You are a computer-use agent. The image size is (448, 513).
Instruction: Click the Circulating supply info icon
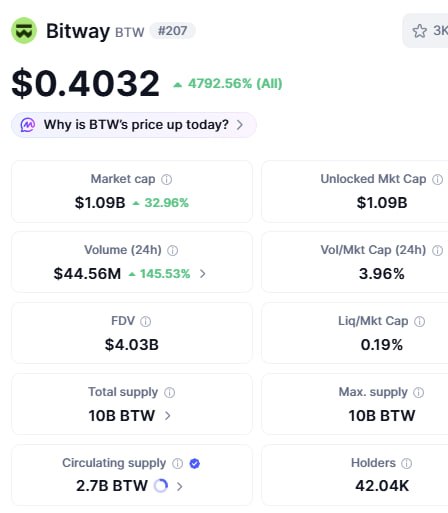pyautogui.click(x=177, y=463)
